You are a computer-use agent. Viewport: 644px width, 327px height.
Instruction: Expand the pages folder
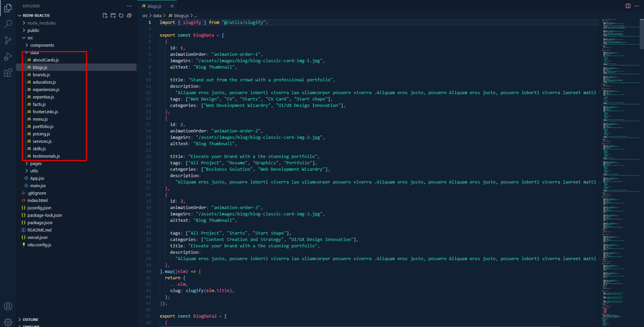(x=36, y=163)
